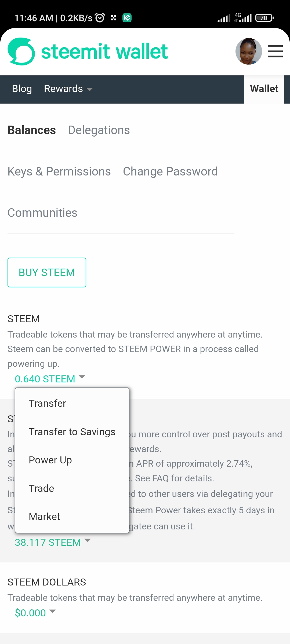Expand the 38.117 STEEM power dropdown

coord(53,542)
